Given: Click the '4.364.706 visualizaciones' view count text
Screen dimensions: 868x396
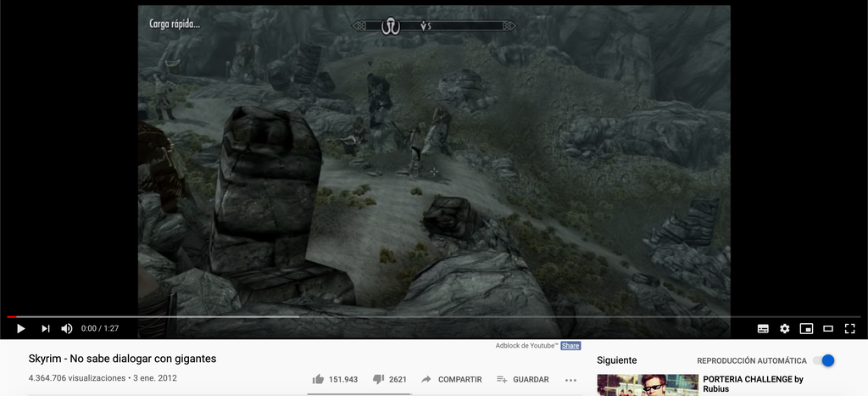Looking at the screenshot, I should (x=77, y=378).
